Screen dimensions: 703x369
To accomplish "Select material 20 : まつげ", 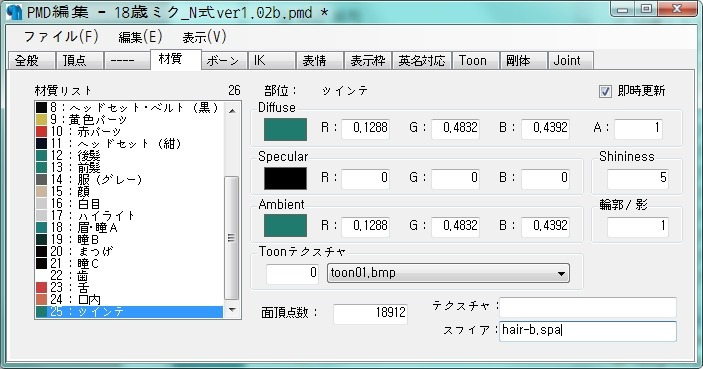I will click(129, 252).
